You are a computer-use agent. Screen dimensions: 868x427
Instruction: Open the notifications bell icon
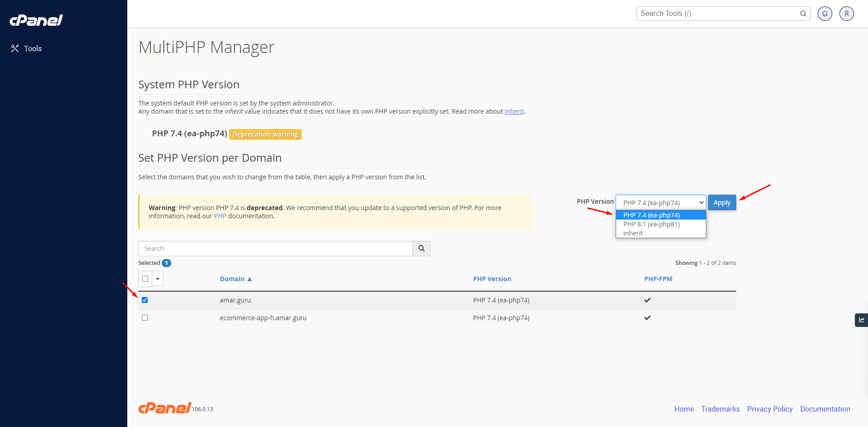(x=825, y=14)
